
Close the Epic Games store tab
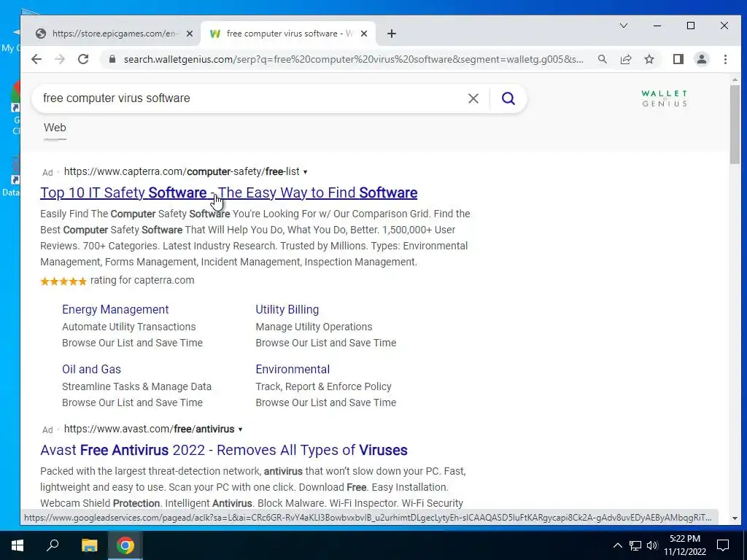click(190, 34)
